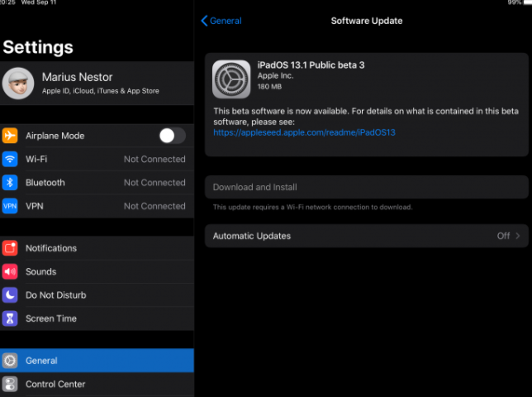The height and width of the screenshot is (397, 532).
Task: Tap the iPadOS update gear icon
Action: (231, 79)
